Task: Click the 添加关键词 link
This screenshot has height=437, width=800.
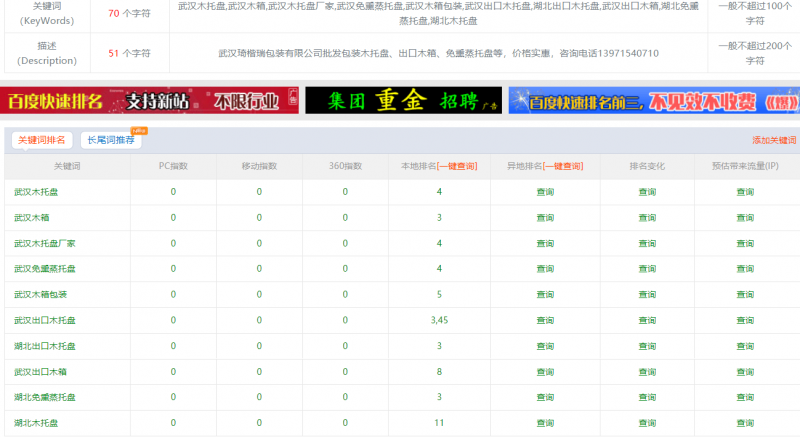Action: click(x=773, y=141)
